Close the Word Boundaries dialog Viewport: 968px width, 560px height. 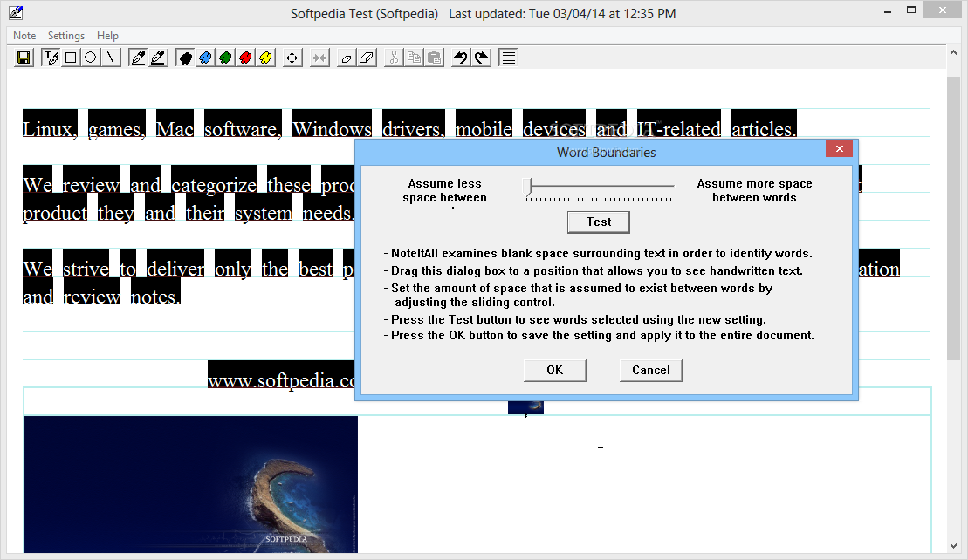(839, 148)
